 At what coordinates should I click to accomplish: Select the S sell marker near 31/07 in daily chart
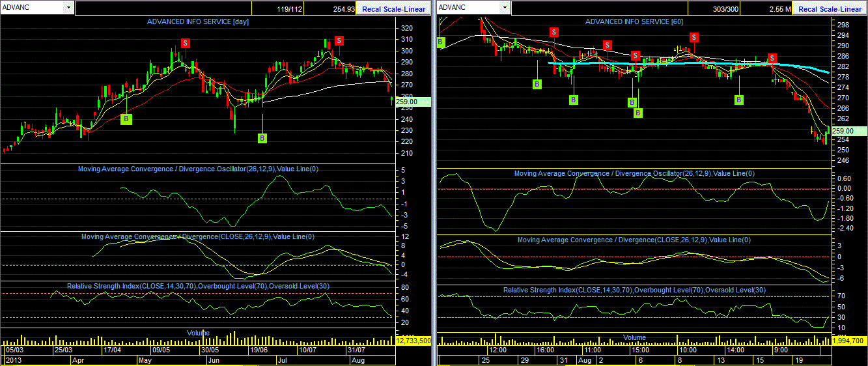[339, 40]
